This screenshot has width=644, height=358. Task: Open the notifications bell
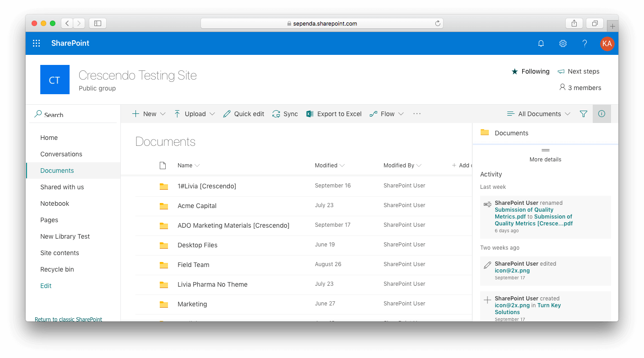tap(541, 43)
